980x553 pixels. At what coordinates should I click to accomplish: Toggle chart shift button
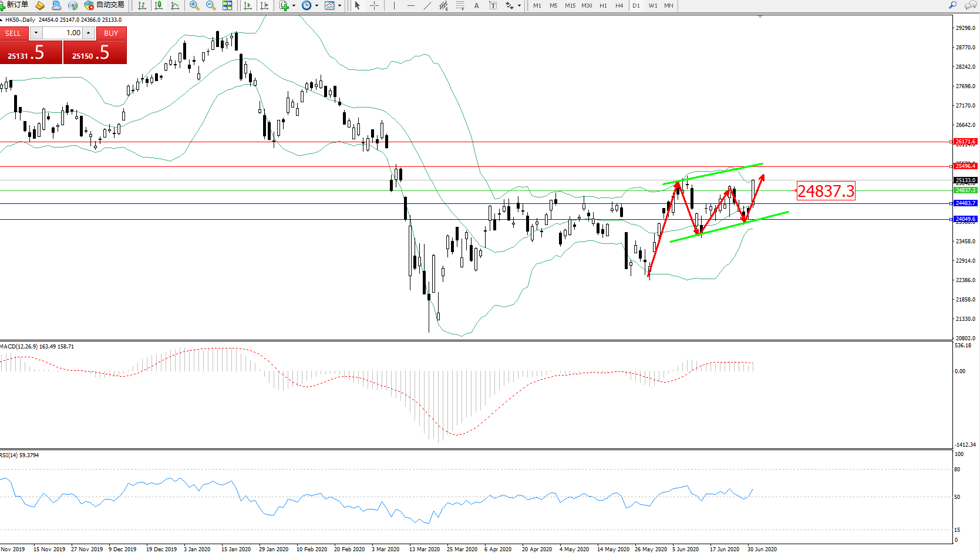pyautogui.click(x=264, y=5)
